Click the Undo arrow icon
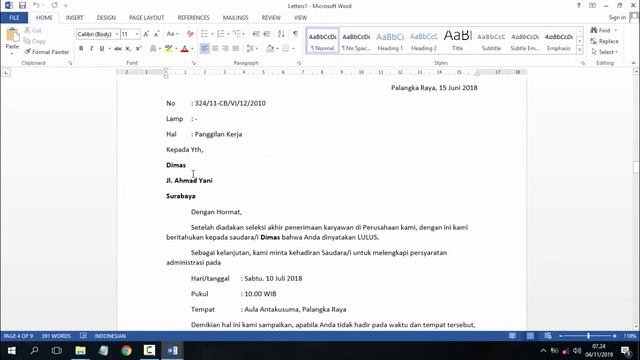640x360 pixels. pos(36,6)
